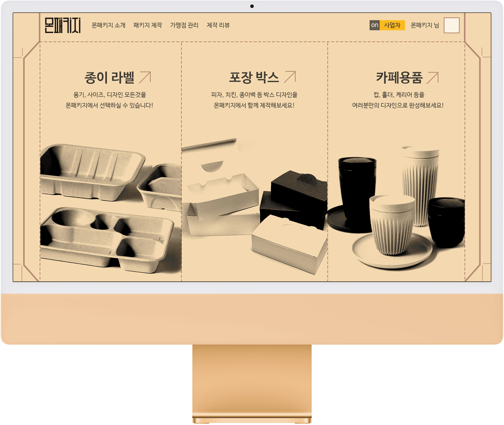Click the packaging boxes product image
The image size is (504, 425).
tap(254, 206)
